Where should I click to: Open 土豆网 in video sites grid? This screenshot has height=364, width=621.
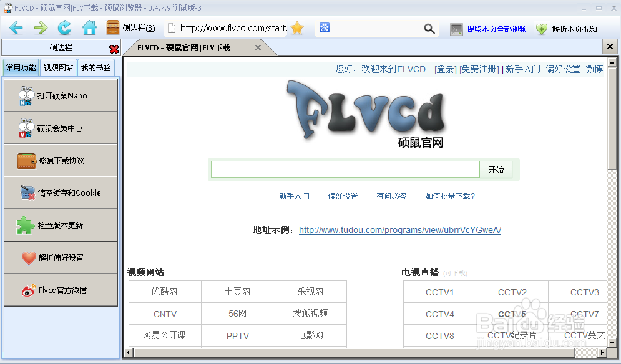[238, 292]
